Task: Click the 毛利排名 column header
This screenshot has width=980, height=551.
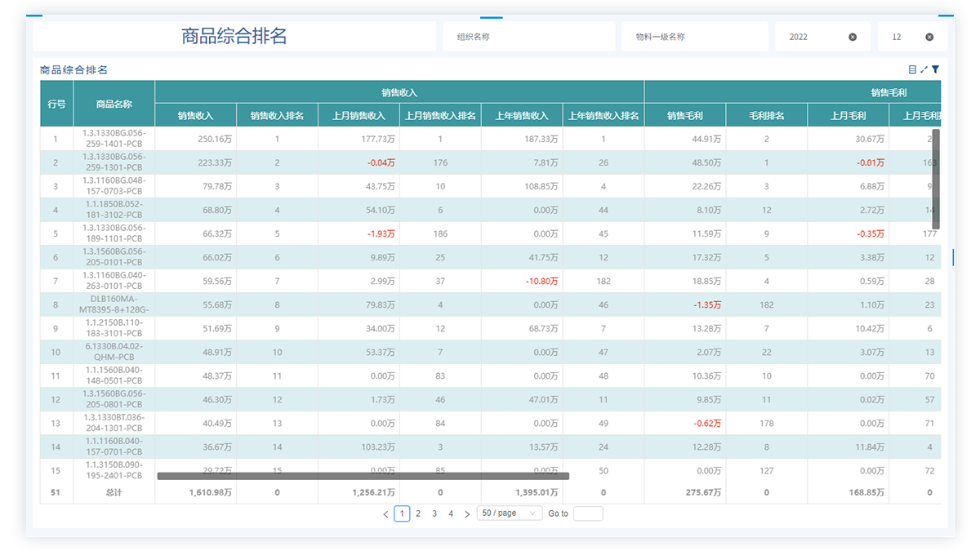Action: (766, 116)
